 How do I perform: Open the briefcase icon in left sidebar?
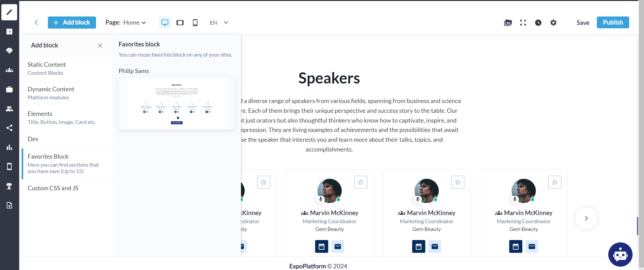(9, 89)
